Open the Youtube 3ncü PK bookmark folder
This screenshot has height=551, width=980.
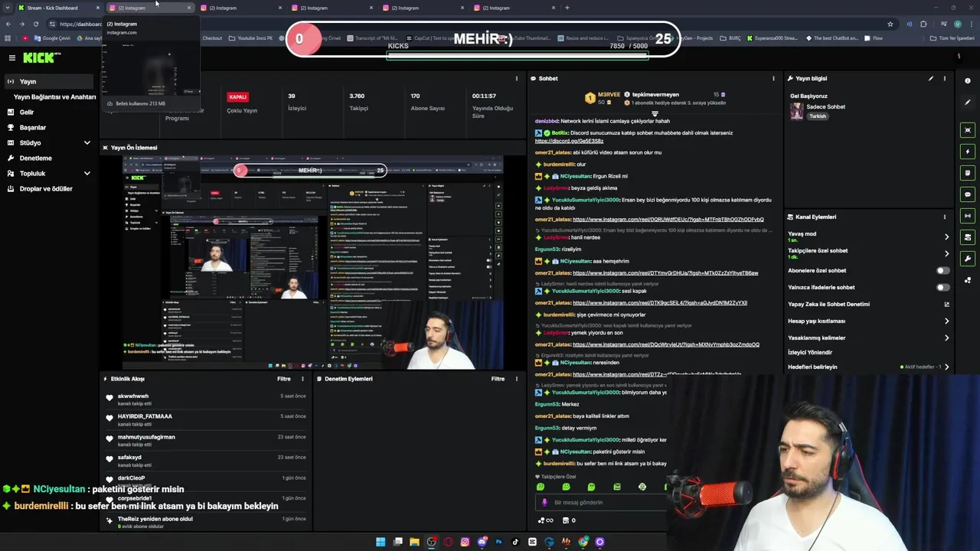[x=251, y=37]
